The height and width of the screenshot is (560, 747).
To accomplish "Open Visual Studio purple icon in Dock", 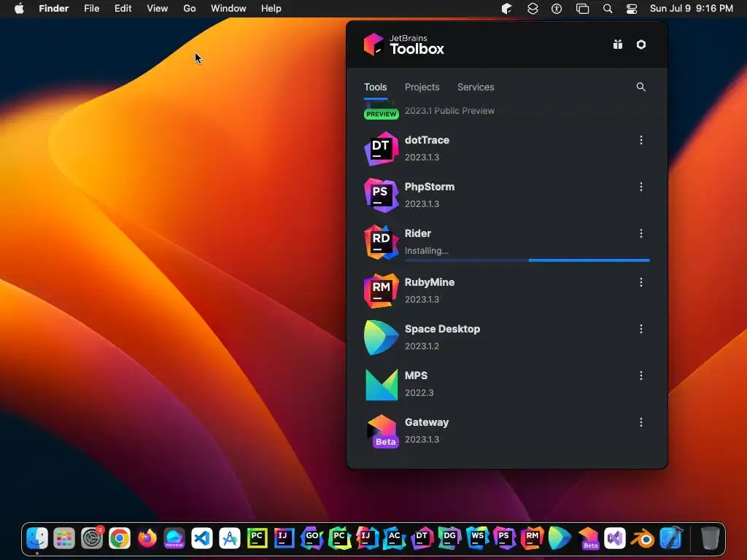I will [x=614, y=538].
